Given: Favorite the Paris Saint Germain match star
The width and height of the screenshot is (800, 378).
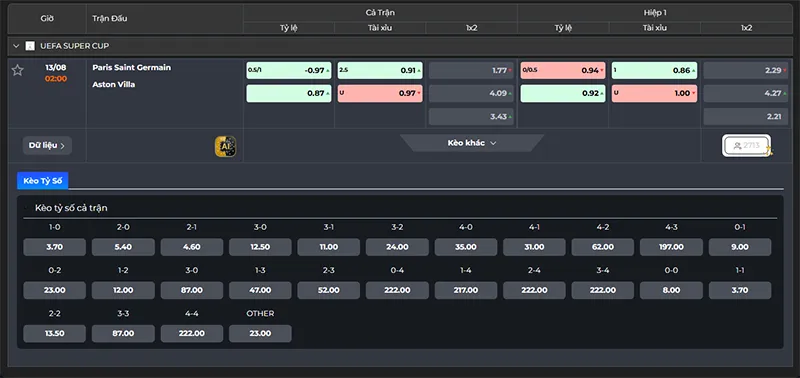Looking at the screenshot, I should (x=17, y=70).
